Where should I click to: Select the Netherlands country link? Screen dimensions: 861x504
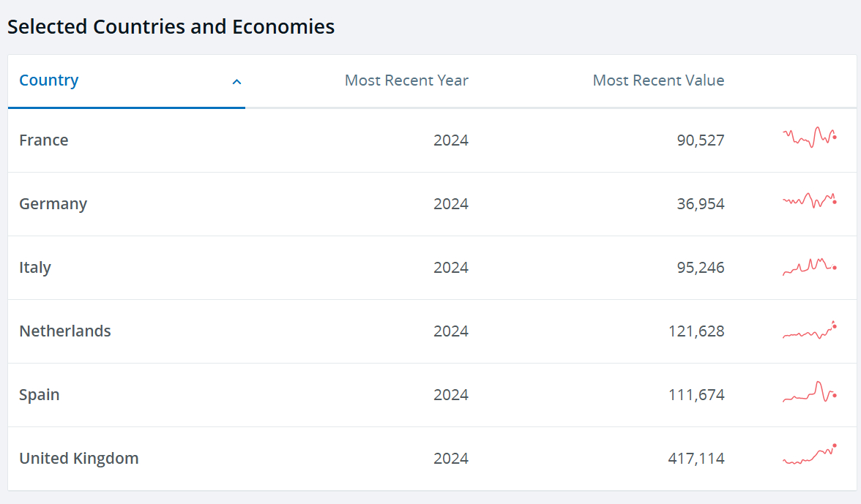(x=65, y=331)
